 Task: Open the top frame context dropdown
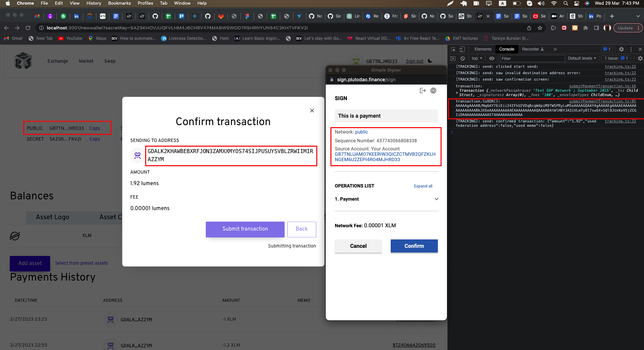[476, 58]
